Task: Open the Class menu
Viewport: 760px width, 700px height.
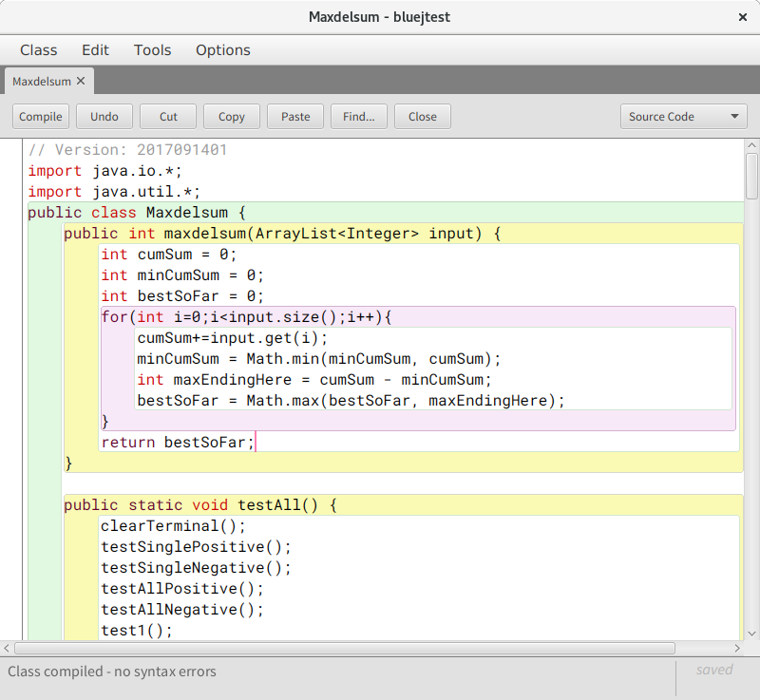Action: pyautogui.click(x=39, y=50)
